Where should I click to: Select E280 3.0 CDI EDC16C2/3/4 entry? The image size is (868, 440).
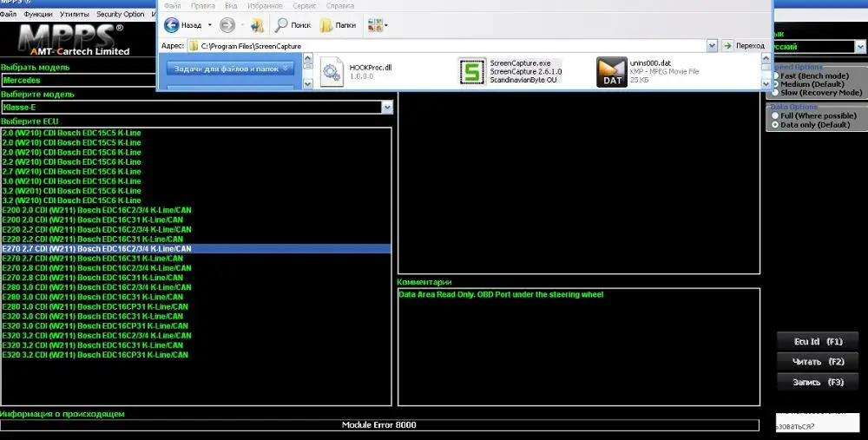point(97,287)
